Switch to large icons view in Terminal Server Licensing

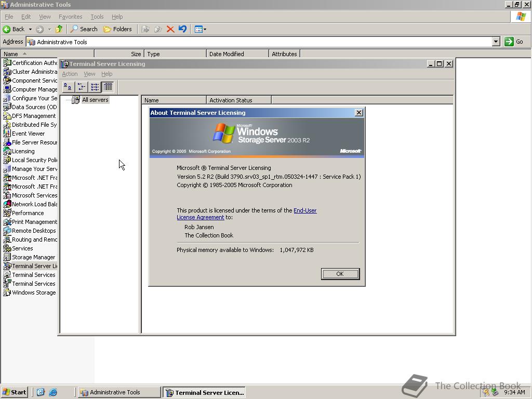pyautogui.click(x=68, y=87)
